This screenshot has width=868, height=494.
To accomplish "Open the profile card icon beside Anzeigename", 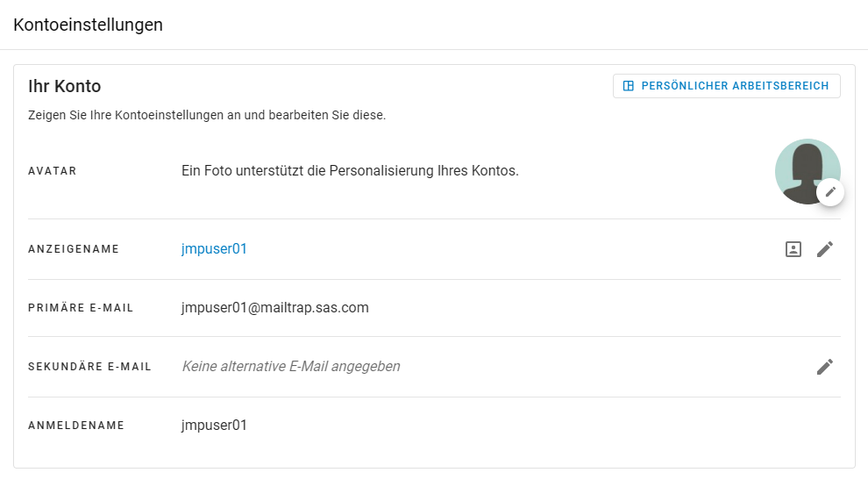I will [x=793, y=249].
